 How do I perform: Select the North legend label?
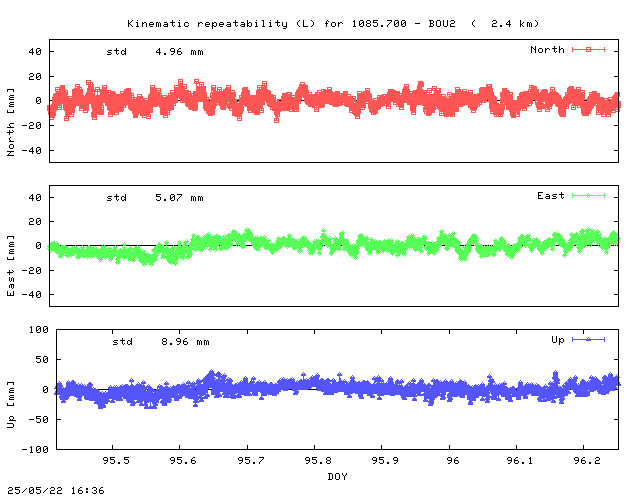(x=547, y=50)
